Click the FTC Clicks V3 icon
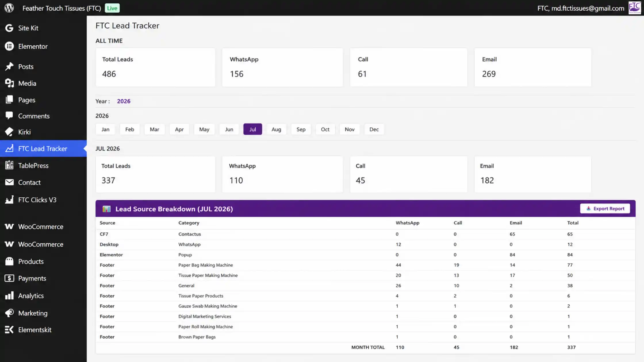The height and width of the screenshot is (362, 644). pyautogui.click(x=9, y=200)
